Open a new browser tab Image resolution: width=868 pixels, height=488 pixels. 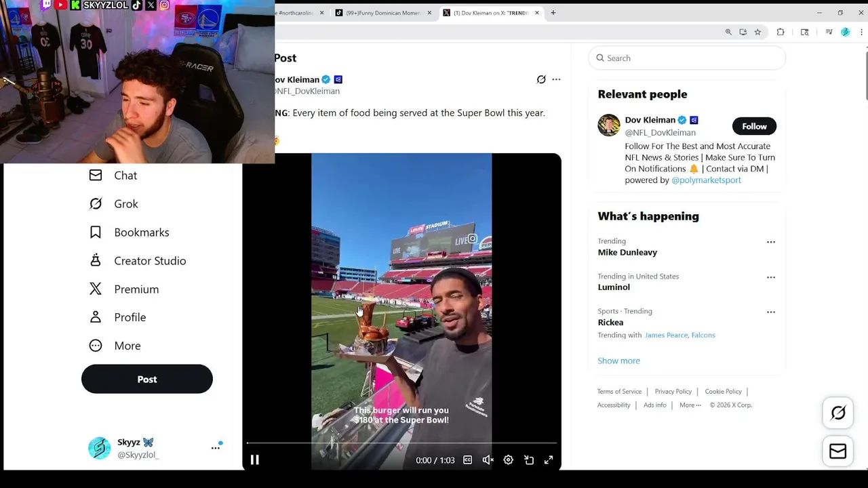(553, 13)
